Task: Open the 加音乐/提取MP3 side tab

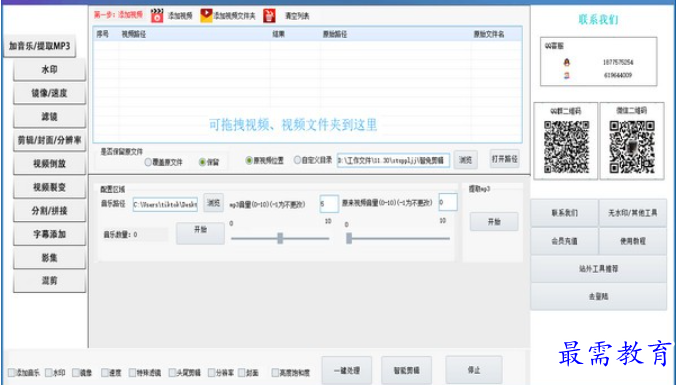Action: [39, 46]
